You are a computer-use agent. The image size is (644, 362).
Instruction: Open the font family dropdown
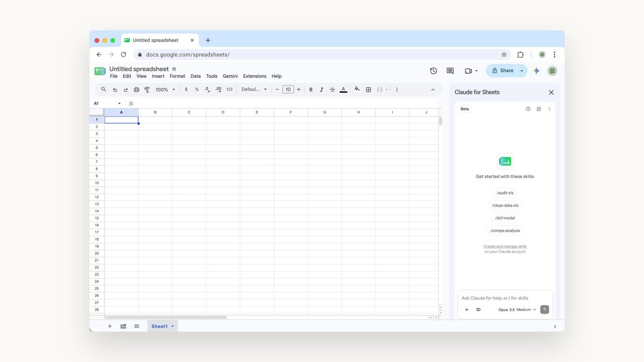(254, 90)
